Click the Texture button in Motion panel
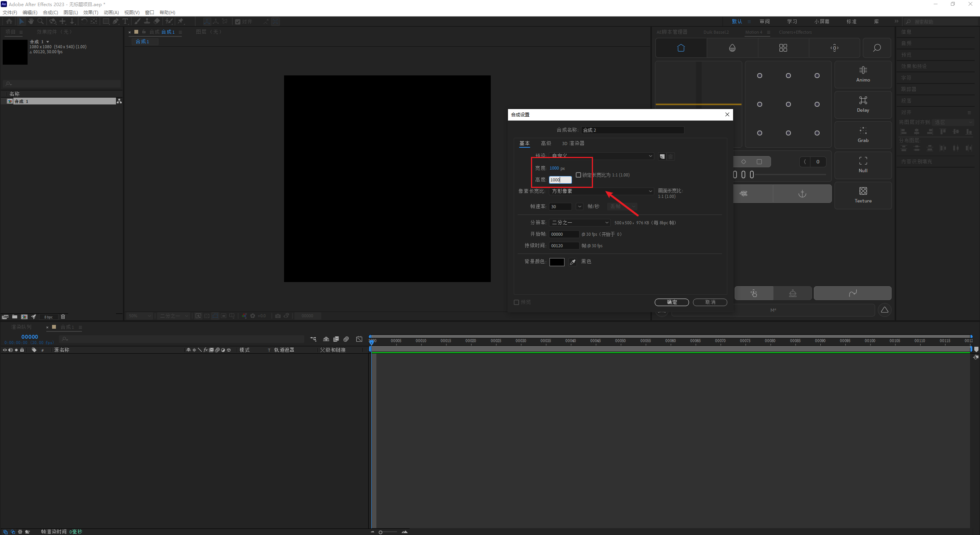Screen dimensions: 980x535 [863, 195]
